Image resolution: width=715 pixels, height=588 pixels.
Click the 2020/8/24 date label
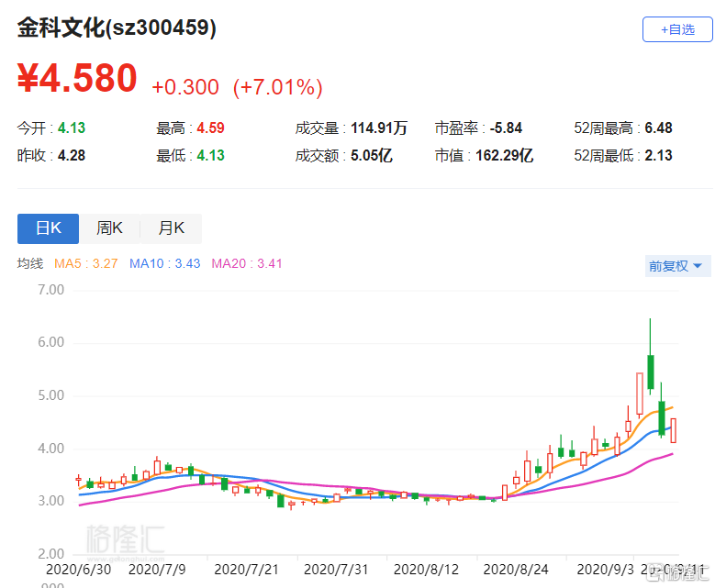pos(516,570)
